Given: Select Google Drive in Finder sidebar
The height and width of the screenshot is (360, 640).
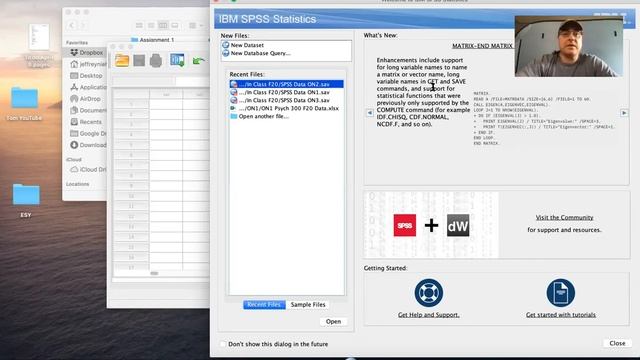Looking at the screenshot, I should (x=88, y=133).
